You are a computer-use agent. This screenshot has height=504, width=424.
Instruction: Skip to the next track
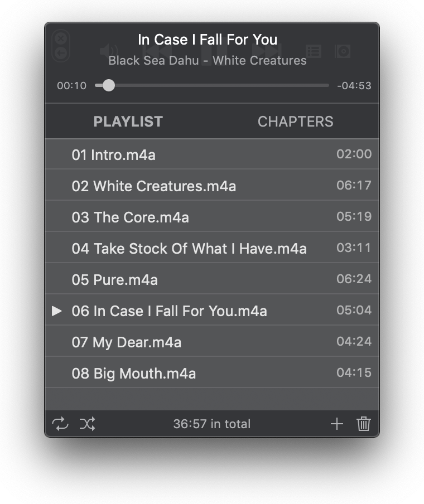[x=265, y=52]
